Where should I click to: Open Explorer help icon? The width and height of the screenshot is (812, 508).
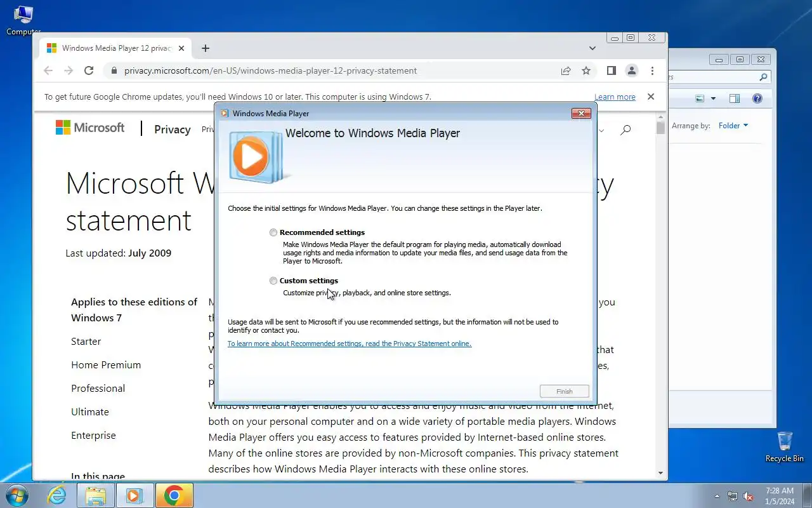pyautogui.click(x=757, y=98)
